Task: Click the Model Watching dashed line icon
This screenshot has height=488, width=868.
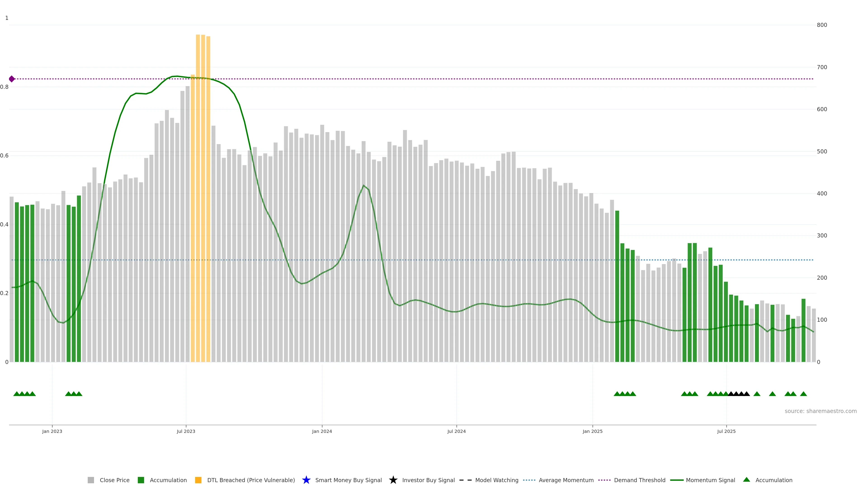Action: (x=465, y=480)
